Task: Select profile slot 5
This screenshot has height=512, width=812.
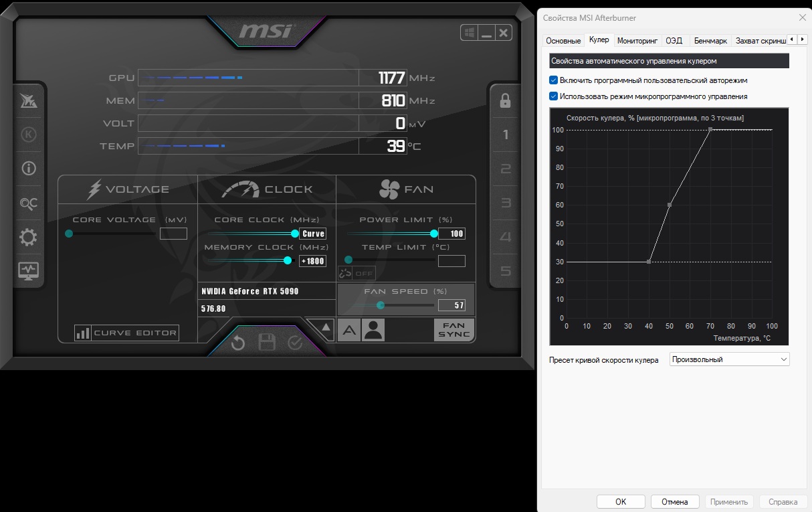Action: (506, 272)
